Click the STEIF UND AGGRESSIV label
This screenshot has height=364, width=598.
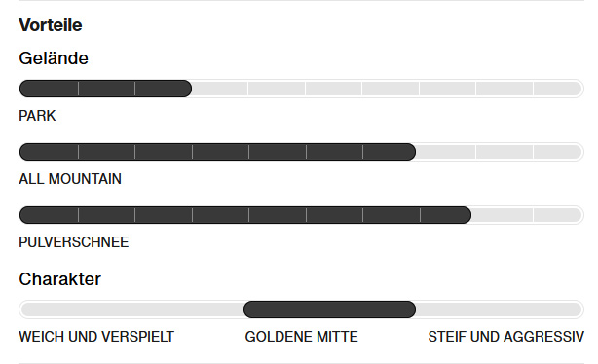505,337
